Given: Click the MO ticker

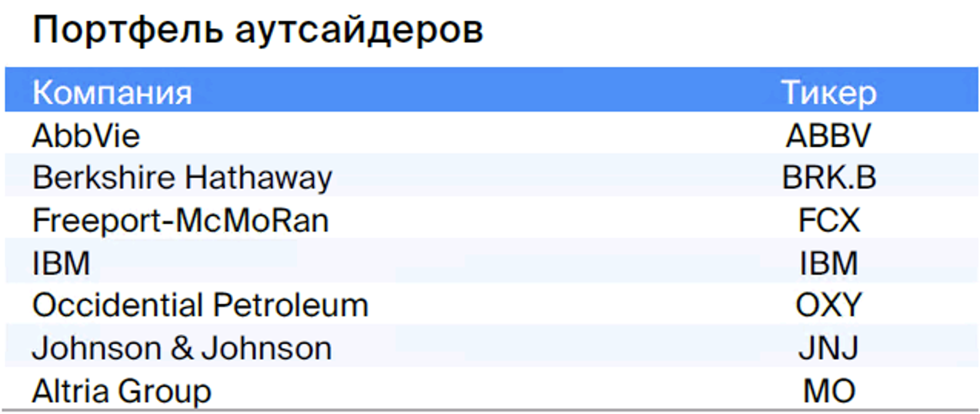Looking at the screenshot, I should point(829,391).
